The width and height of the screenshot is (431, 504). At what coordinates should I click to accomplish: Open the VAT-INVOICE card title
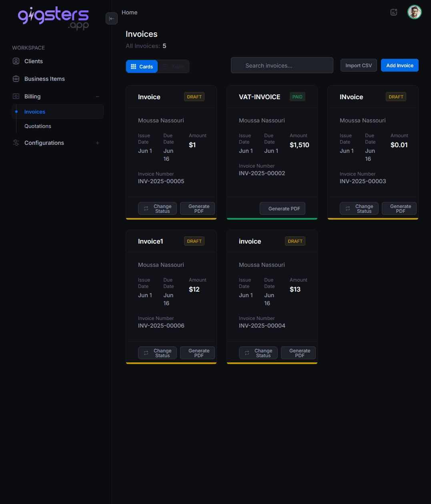(259, 97)
